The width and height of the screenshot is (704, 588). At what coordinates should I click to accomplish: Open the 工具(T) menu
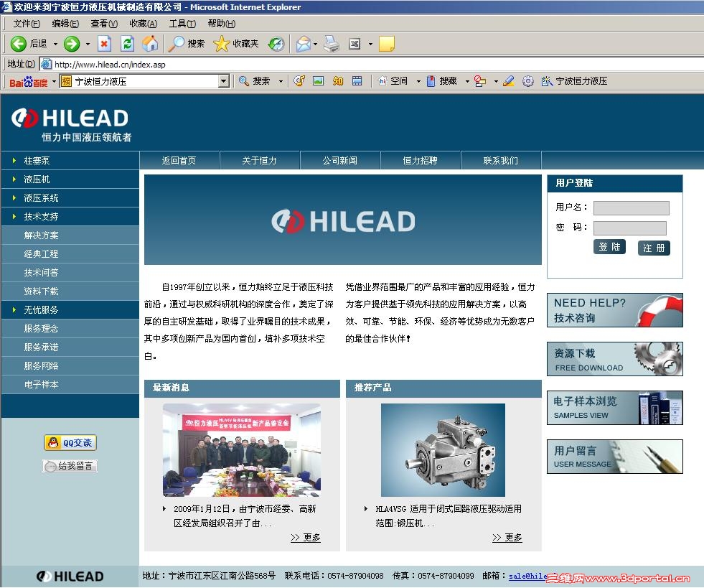point(182,24)
